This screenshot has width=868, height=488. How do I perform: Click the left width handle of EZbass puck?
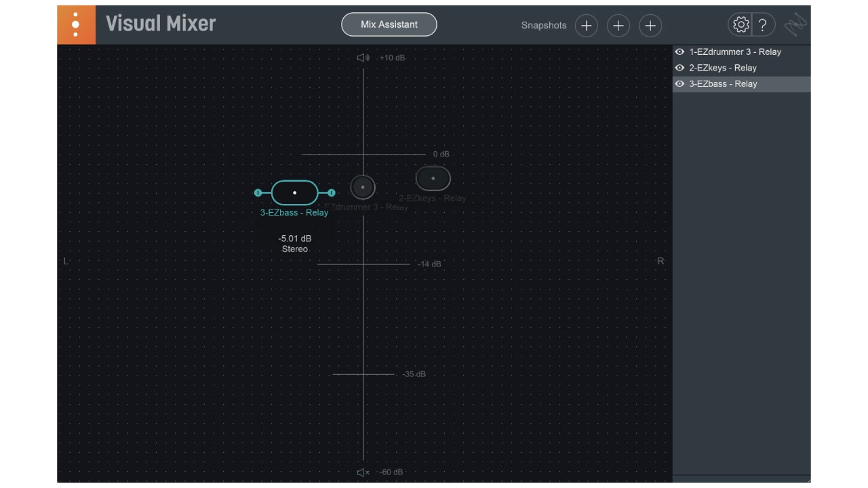click(258, 192)
